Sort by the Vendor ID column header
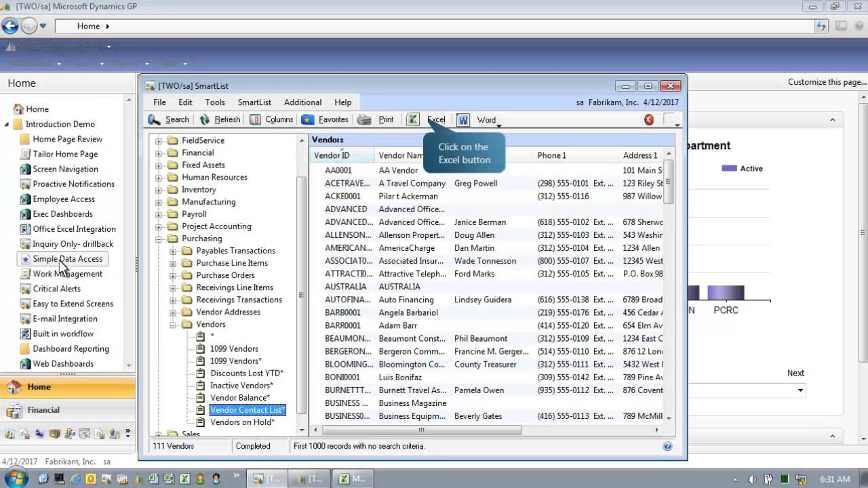This screenshot has width=868, height=488. (342, 156)
